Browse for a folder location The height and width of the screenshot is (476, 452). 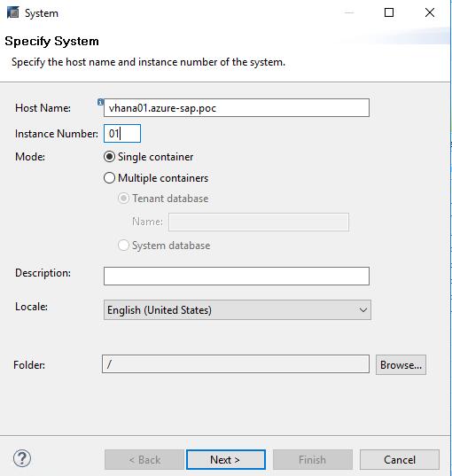(x=401, y=364)
